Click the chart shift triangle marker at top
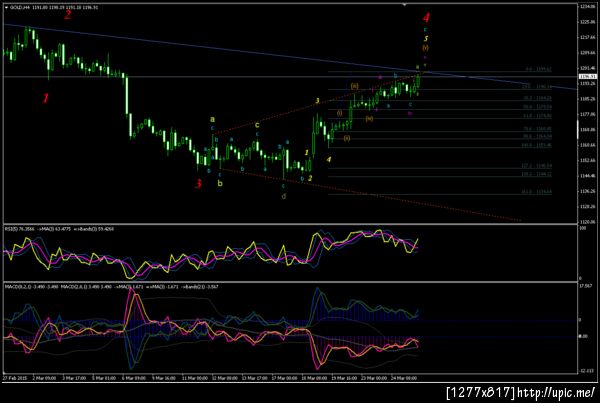The width and height of the screenshot is (600, 403). (x=404, y=5)
